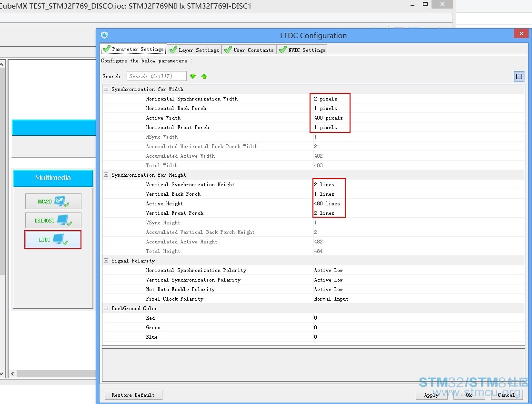Switch to Layer Settings tab
This screenshot has height=404, width=532.
tap(194, 50)
